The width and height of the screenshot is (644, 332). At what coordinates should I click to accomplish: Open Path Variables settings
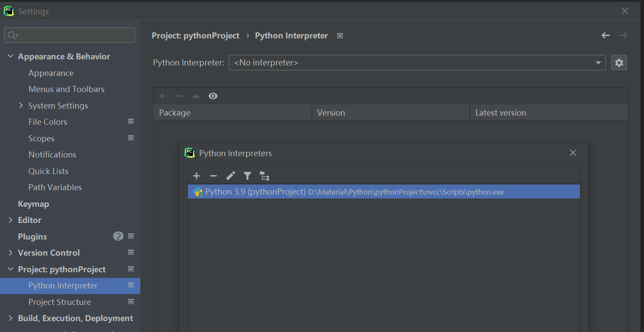tap(55, 187)
